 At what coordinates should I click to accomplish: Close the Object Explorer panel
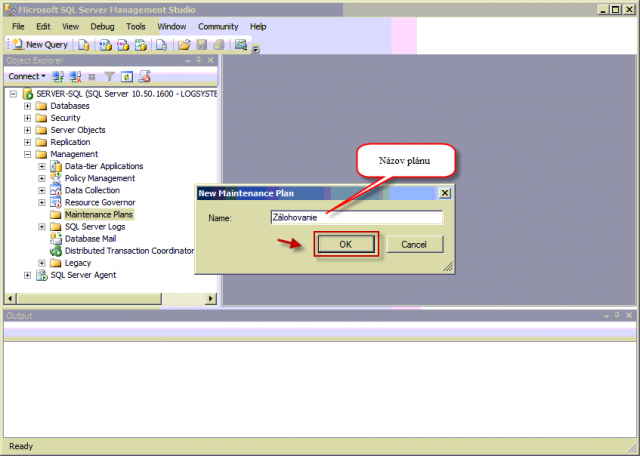tap(211, 60)
